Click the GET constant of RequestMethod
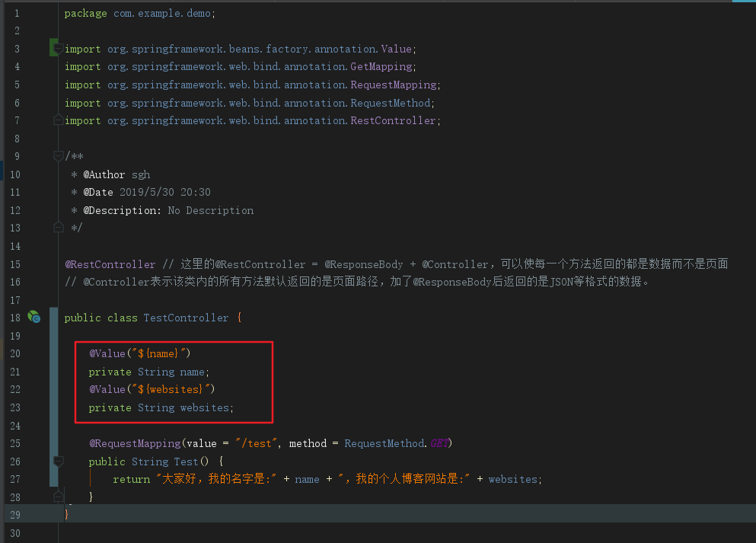This screenshot has width=756, height=543. click(x=439, y=443)
